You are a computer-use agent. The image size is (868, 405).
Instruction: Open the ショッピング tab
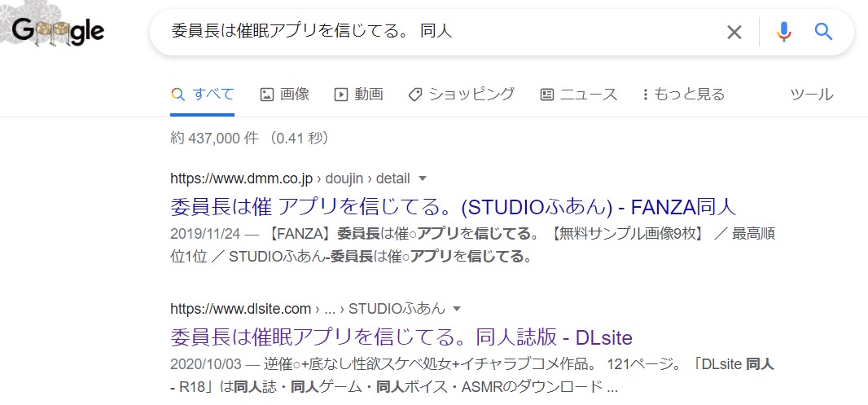click(461, 95)
